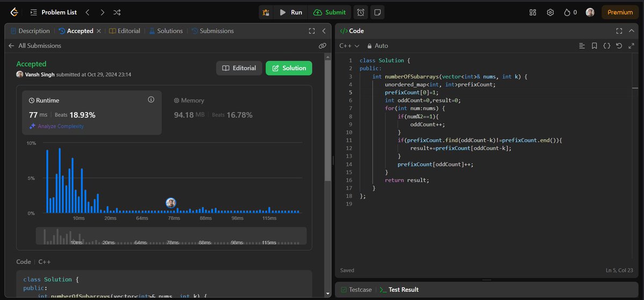This screenshot has height=300, width=644.
Task: Open the notes sticky-note icon
Action: [x=378, y=12]
